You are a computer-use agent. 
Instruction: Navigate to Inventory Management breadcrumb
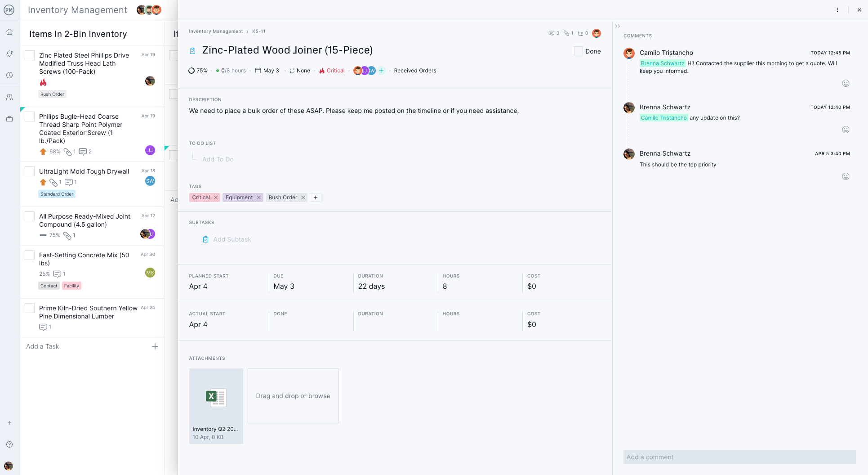(x=216, y=31)
